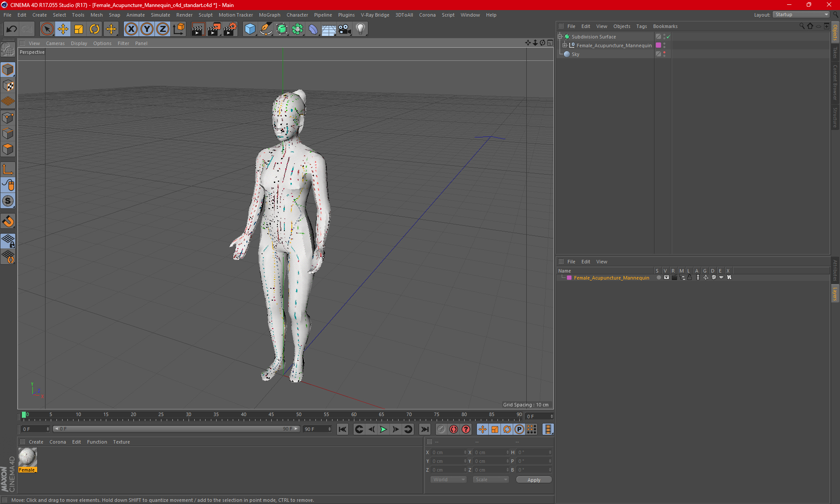Open the MoGraph menu
Viewport: 840px width, 504px height.
pyautogui.click(x=269, y=15)
